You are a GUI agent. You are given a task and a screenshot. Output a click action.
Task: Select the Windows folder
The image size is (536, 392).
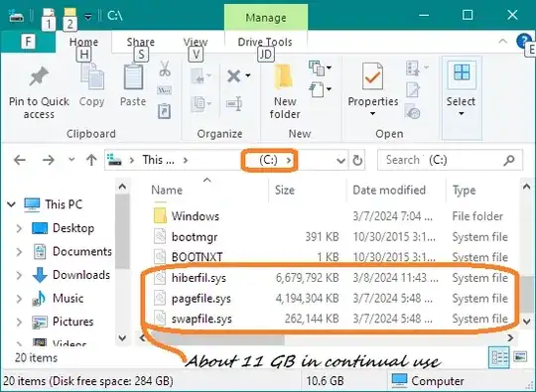[x=196, y=216]
